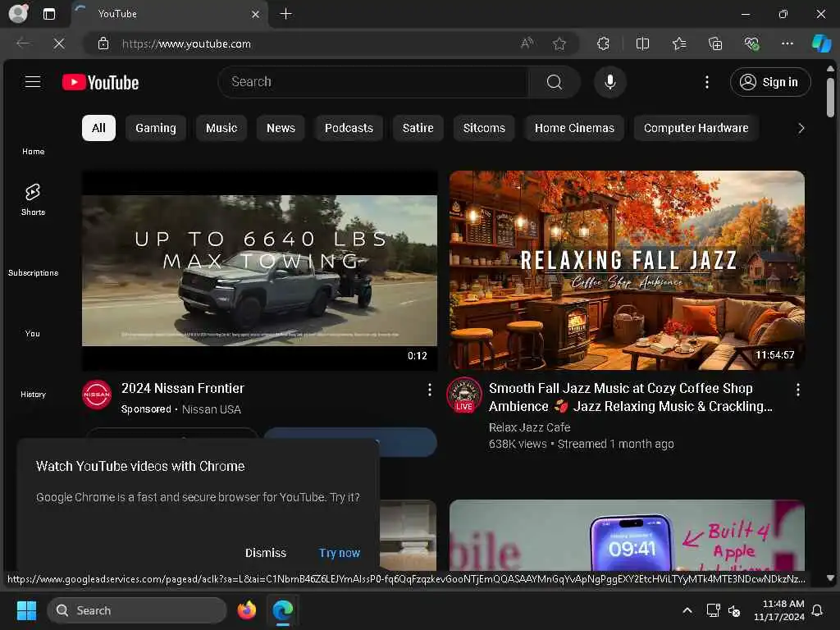This screenshot has height=630, width=840.
Task: Open network status tray icon
Action: [713, 610]
